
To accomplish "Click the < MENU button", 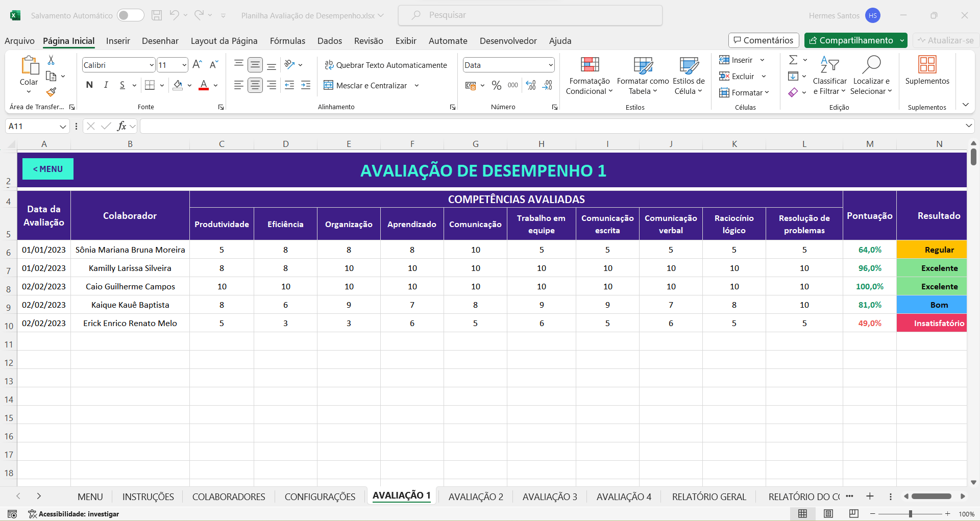I will tap(48, 169).
